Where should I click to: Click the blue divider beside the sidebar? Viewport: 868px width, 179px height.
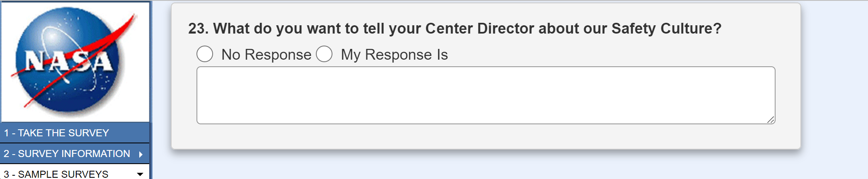coord(151,83)
